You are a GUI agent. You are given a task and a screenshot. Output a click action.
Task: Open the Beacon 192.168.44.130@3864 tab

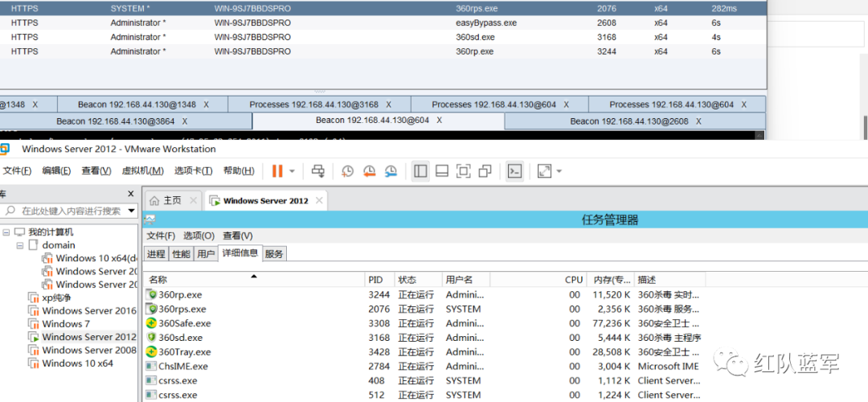126,121
